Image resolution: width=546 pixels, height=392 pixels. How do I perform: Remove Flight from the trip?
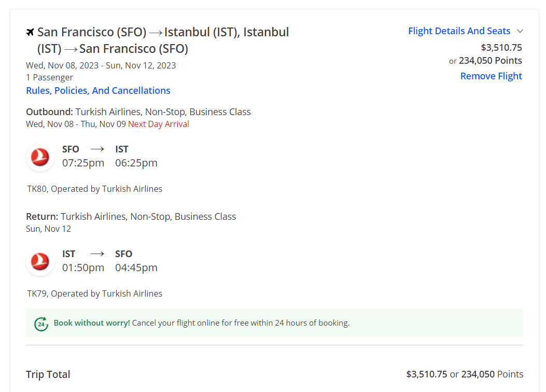491,76
